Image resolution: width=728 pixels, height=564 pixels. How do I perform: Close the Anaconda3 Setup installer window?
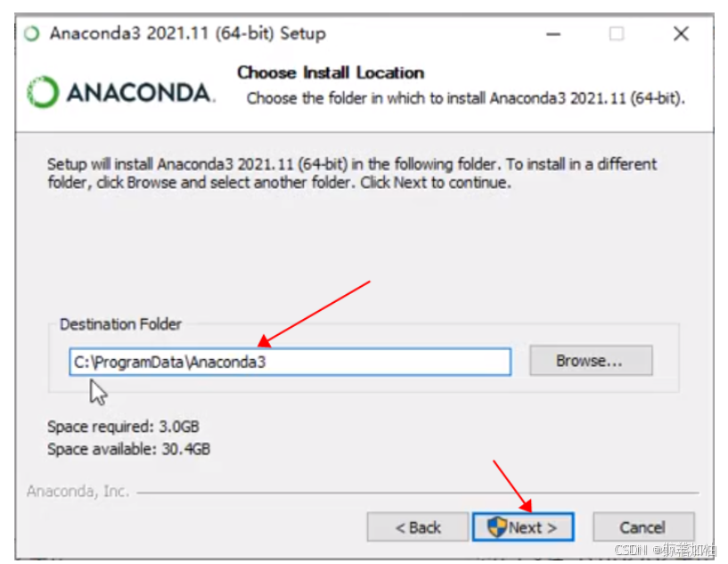(x=681, y=34)
